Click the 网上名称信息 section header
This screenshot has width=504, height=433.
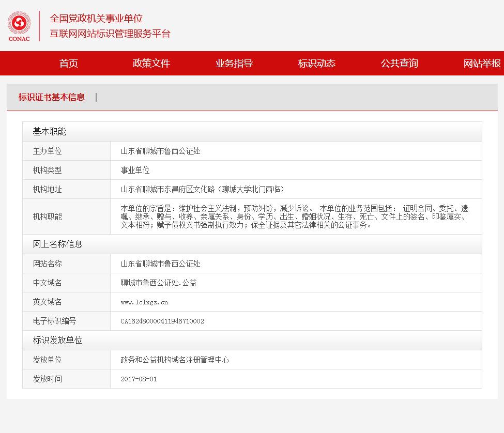pyautogui.click(x=252, y=244)
